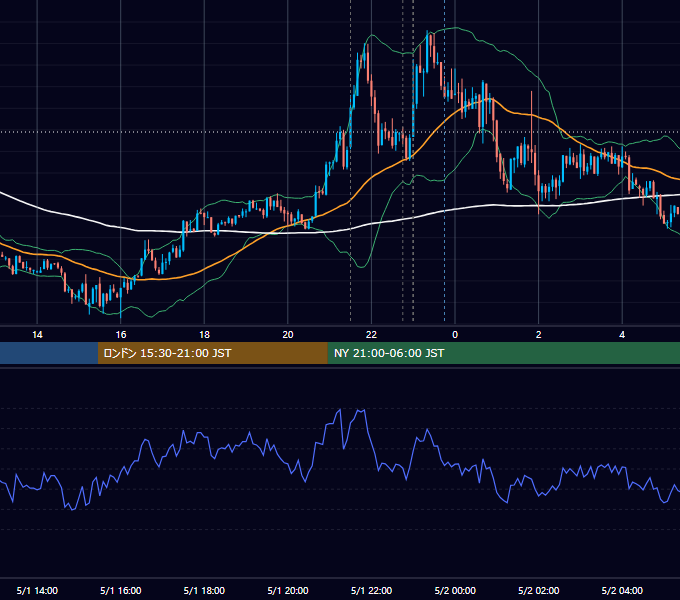Screen dimensions: 680x600
Task: Click the London session bar 15:30-21:00 JST
Action: click(212, 353)
